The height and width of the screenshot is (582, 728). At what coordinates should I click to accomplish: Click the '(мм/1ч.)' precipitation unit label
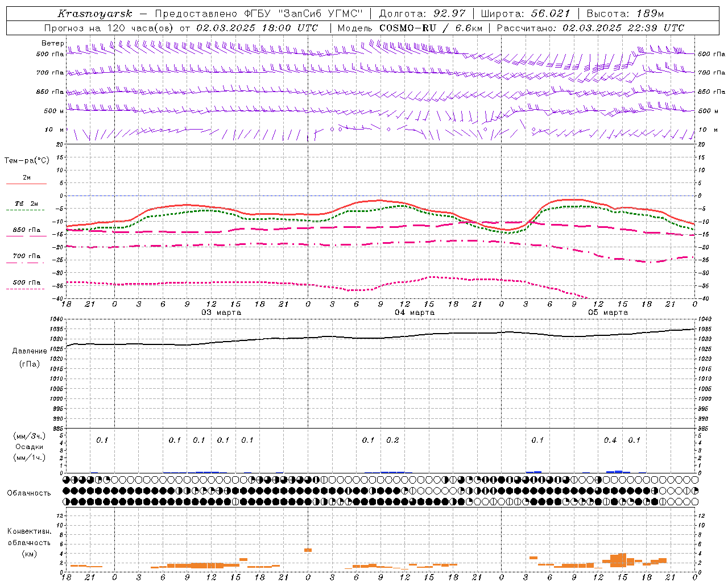click(x=30, y=458)
